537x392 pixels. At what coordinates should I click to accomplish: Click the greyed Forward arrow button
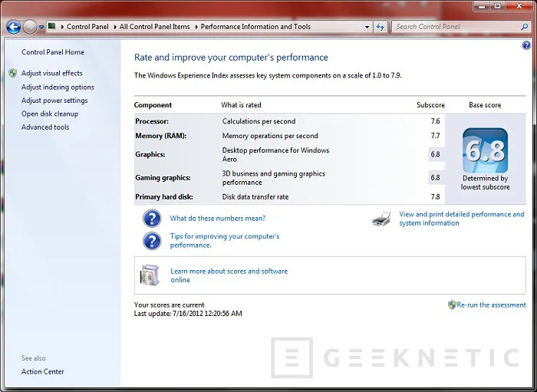(x=30, y=27)
